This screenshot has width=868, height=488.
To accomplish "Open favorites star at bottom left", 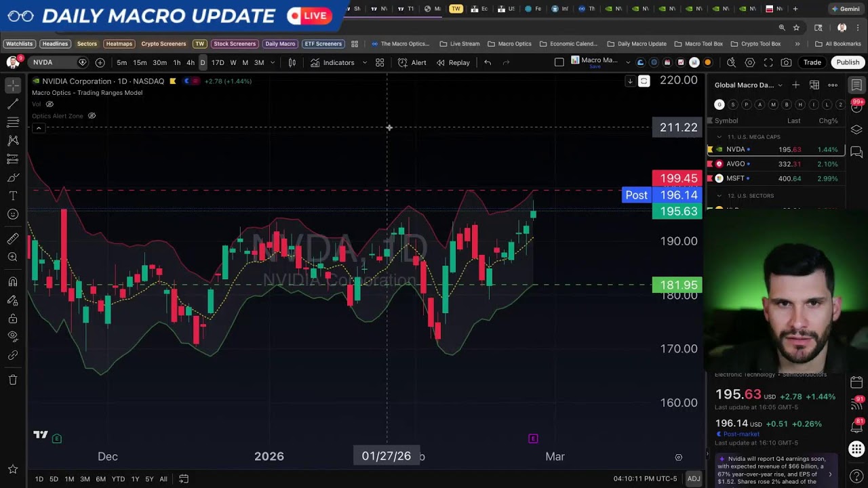I will pos(12,469).
